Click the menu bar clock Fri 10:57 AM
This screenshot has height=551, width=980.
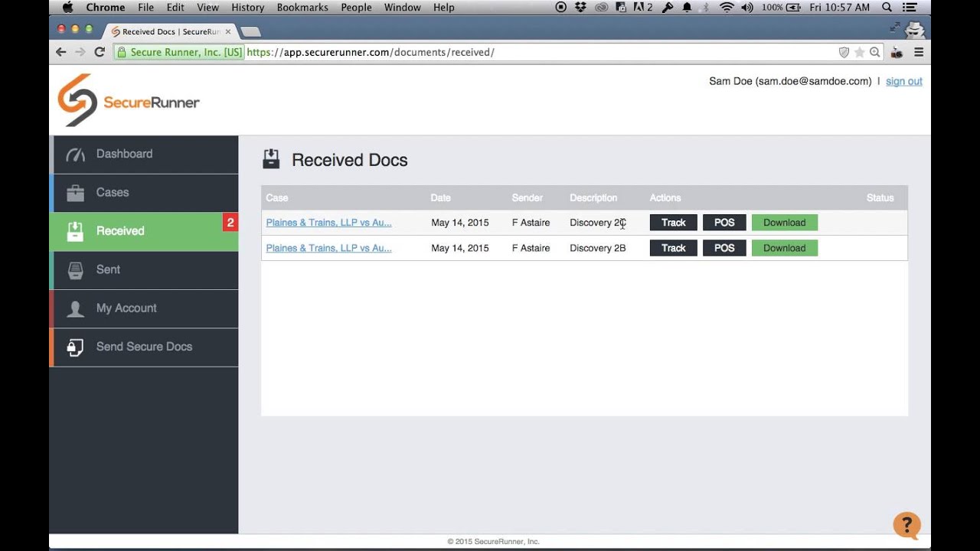(839, 7)
